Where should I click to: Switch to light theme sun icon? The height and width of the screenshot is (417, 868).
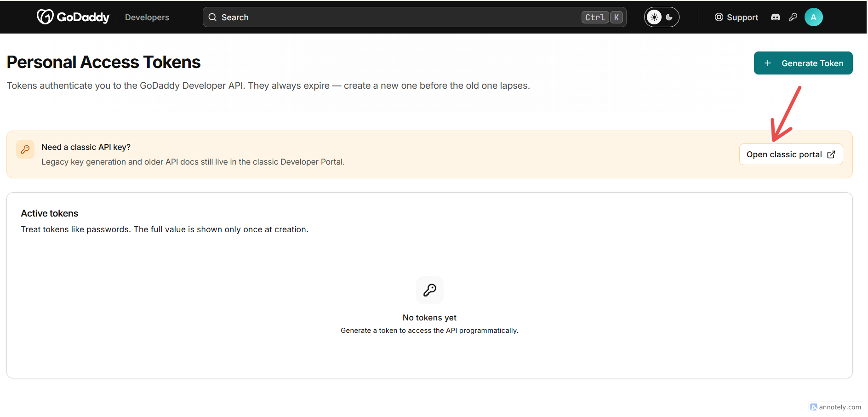pyautogui.click(x=654, y=17)
